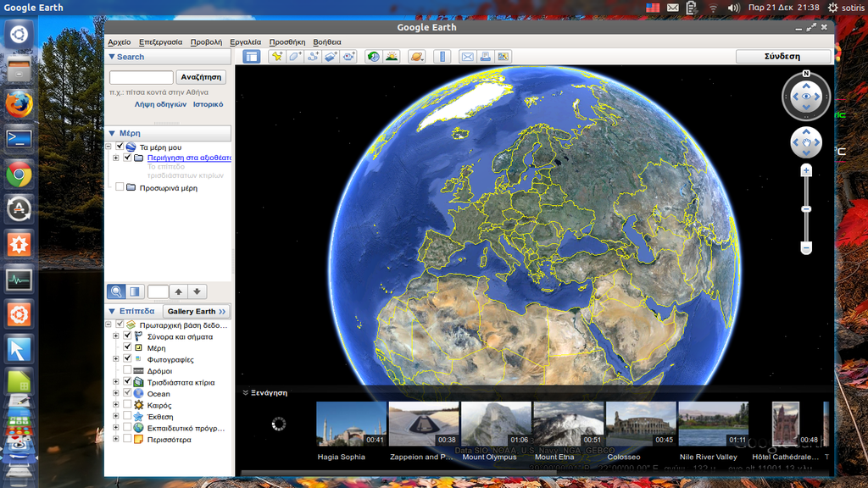Toggle the Προσωρινά μέρη checkbox

(120, 187)
